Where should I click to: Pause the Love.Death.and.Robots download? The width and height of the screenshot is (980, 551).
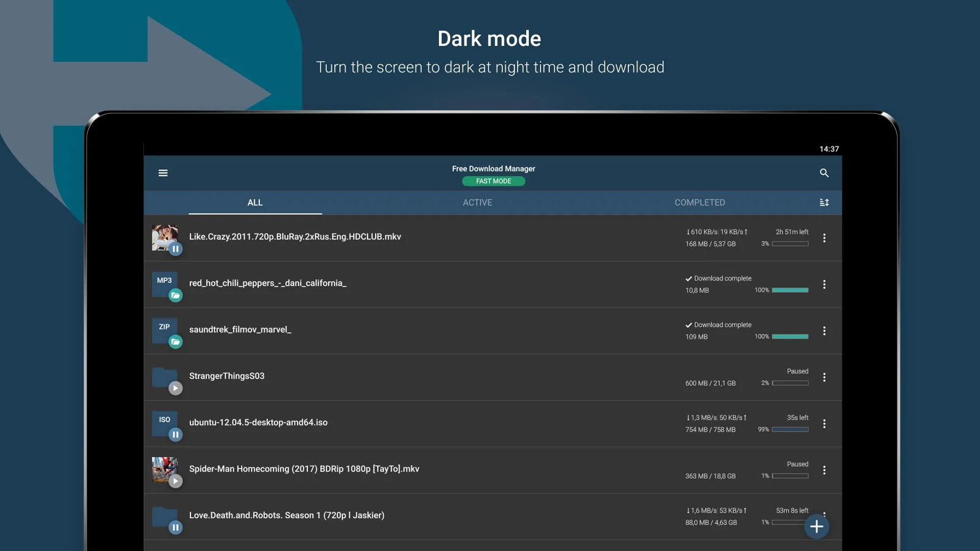click(x=176, y=528)
